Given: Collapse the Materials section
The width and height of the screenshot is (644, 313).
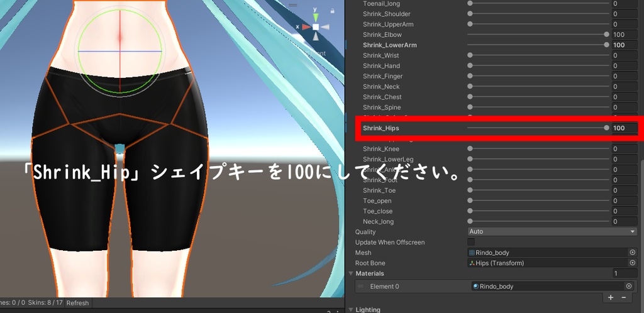Looking at the screenshot, I should click(x=351, y=273).
